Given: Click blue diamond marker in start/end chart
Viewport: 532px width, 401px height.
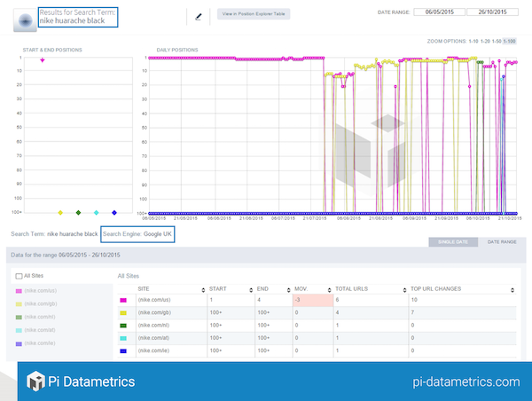Looking at the screenshot, I should tap(114, 213).
